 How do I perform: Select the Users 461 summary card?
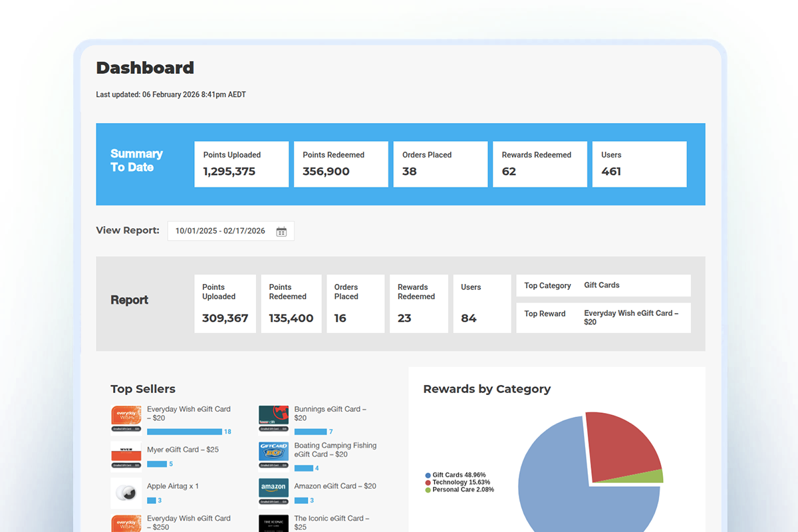(639, 164)
